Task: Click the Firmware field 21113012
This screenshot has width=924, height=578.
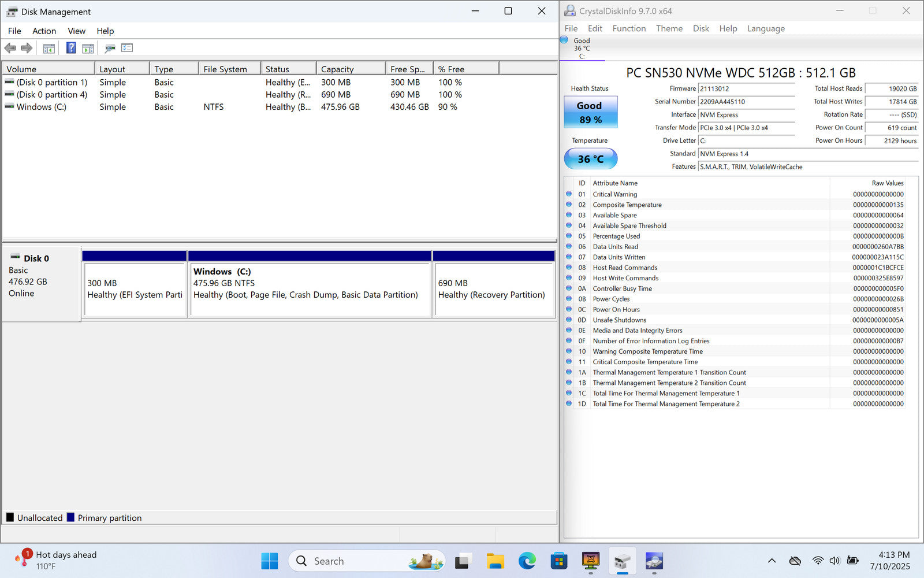Action: pos(747,89)
